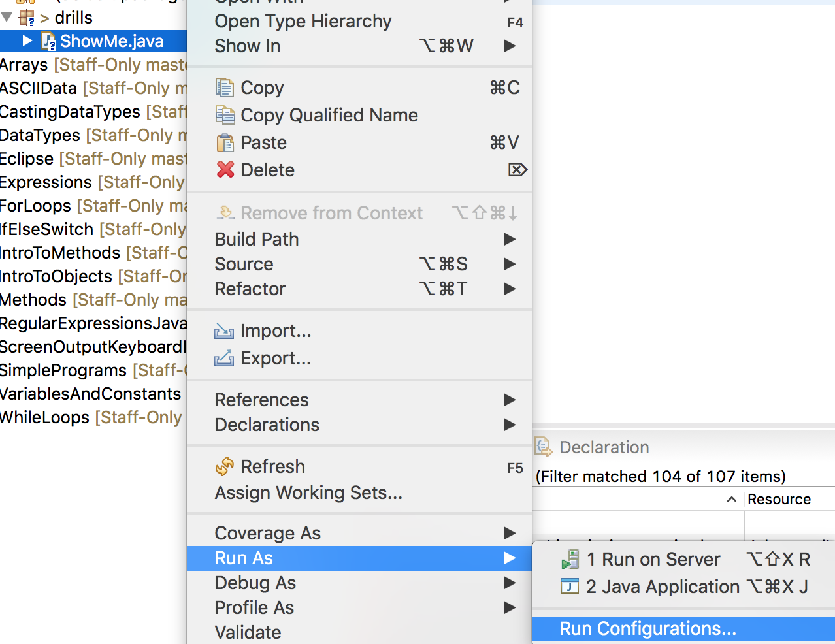835x644 pixels.
Task: Select Validate in the context menu
Action: tap(248, 632)
